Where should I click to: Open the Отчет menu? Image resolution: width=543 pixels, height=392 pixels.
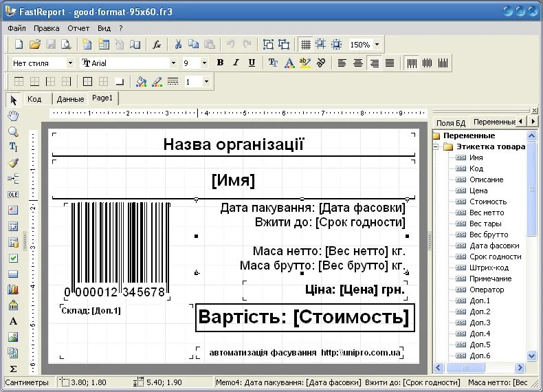tap(78, 28)
